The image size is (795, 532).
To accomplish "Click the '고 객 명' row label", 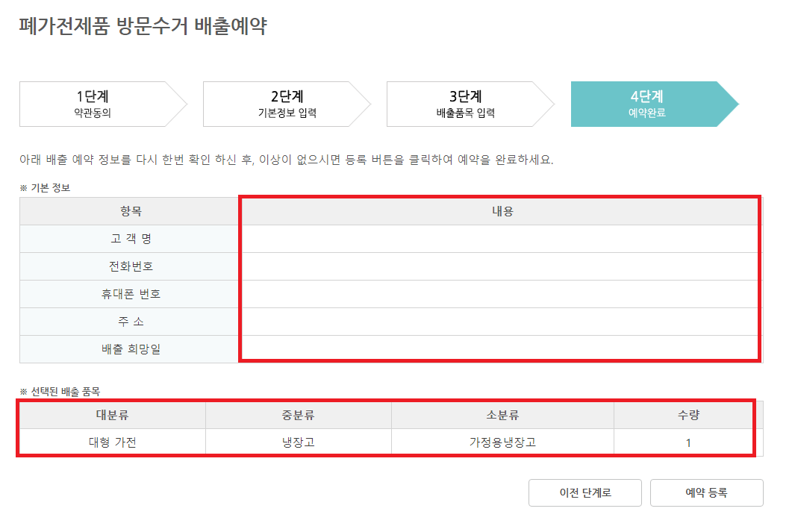I will coord(131,239).
